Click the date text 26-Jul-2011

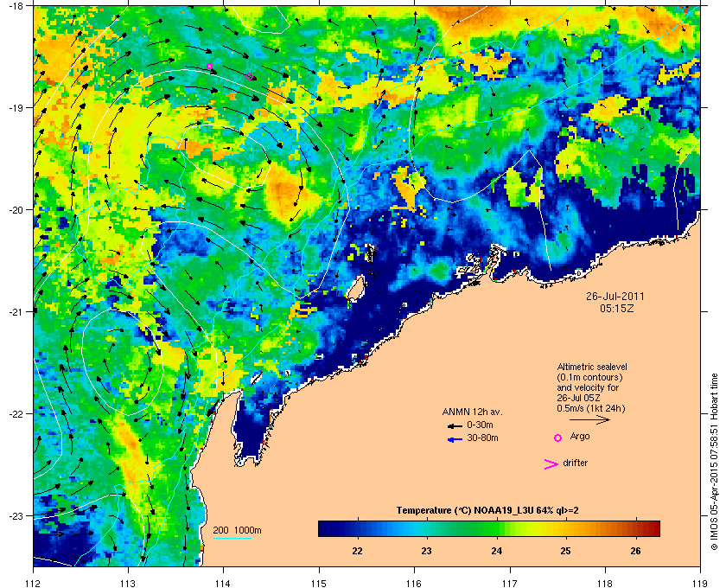(x=615, y=296)
